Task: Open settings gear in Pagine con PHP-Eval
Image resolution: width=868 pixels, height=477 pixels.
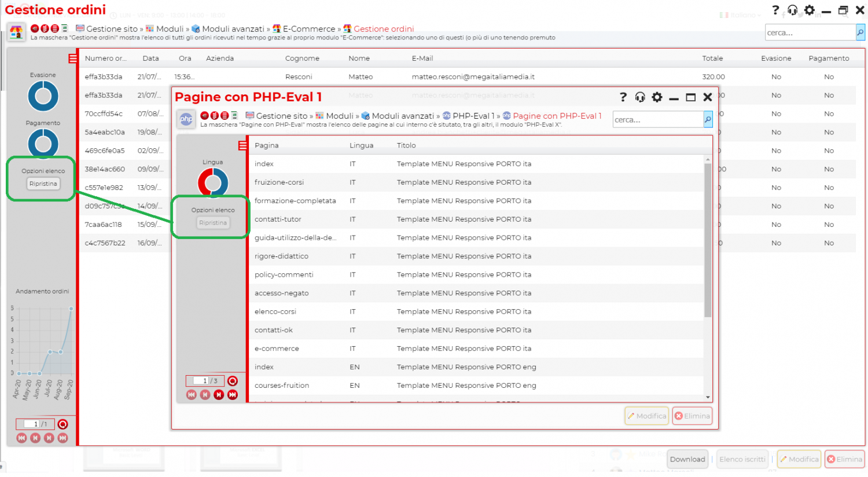Action: (657, 97)
